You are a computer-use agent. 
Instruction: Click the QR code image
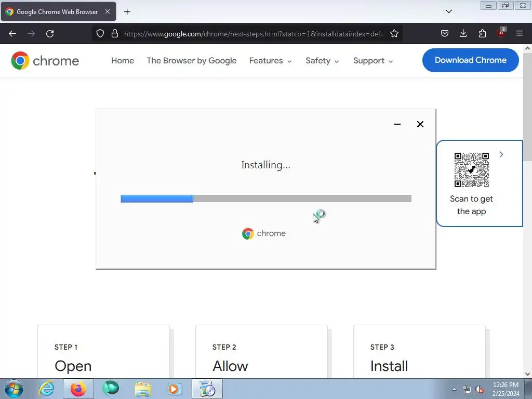pos(471,170)
